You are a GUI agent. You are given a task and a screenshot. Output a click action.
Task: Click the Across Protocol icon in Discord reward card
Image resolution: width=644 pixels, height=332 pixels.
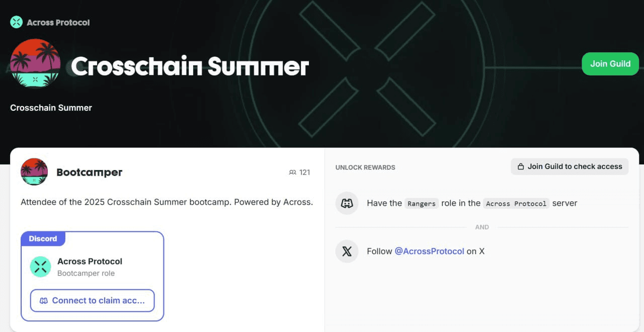tap(41, 267)
